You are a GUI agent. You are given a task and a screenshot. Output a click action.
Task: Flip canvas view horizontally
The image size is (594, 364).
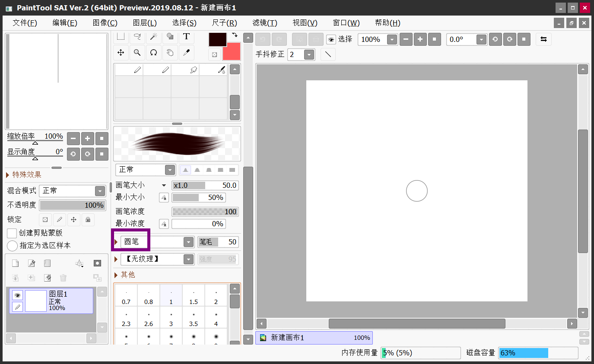[x=543, y=39]
